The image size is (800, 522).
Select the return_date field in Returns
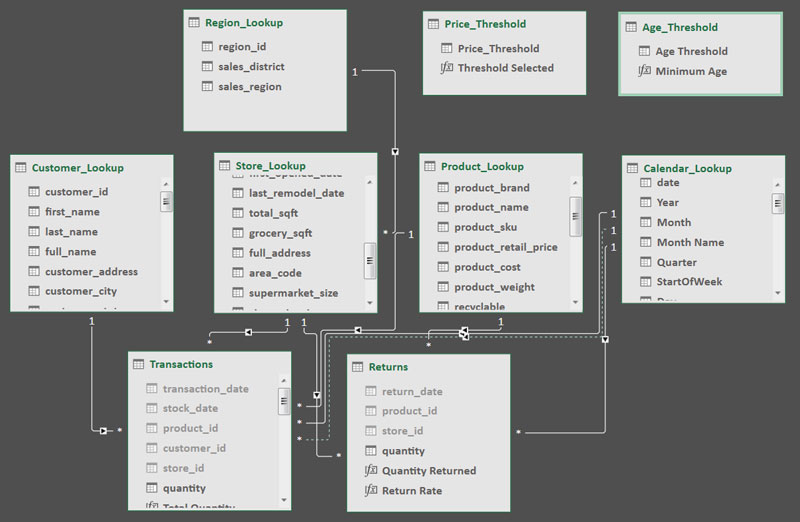click(412, 392)
